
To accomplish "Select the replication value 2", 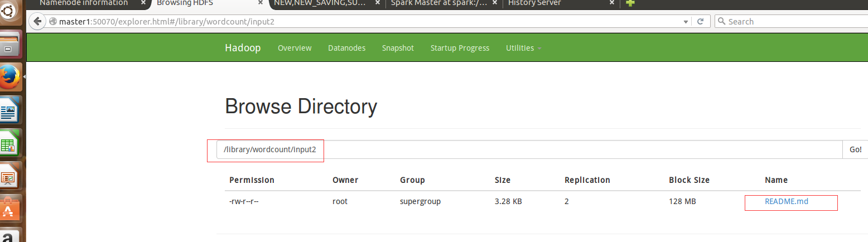I will click(567, 201).
